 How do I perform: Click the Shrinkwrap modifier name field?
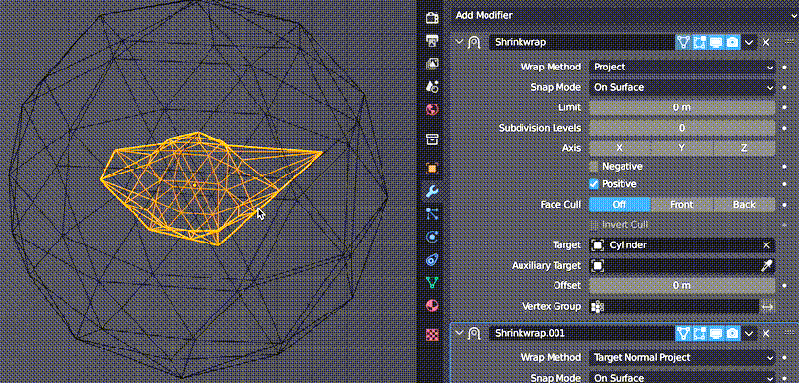tap(581, 42)
